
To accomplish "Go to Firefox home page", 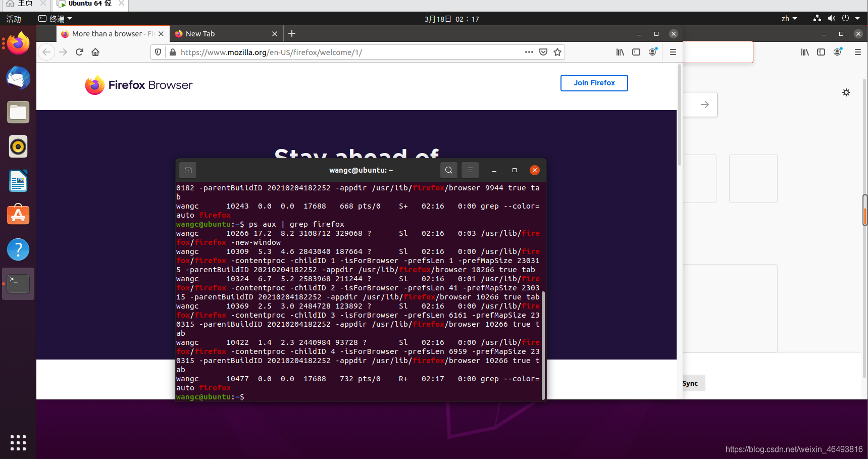I will [x=95, y=52].
